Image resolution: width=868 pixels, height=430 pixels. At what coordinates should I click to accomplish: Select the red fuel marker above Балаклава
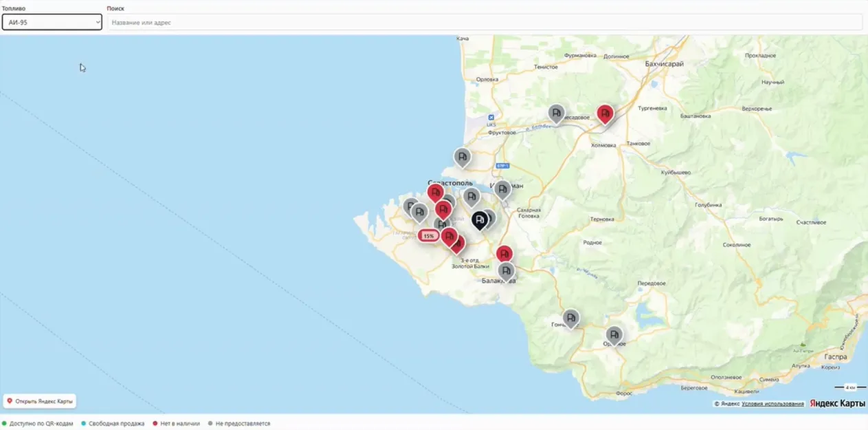click(x=504, y=255)
